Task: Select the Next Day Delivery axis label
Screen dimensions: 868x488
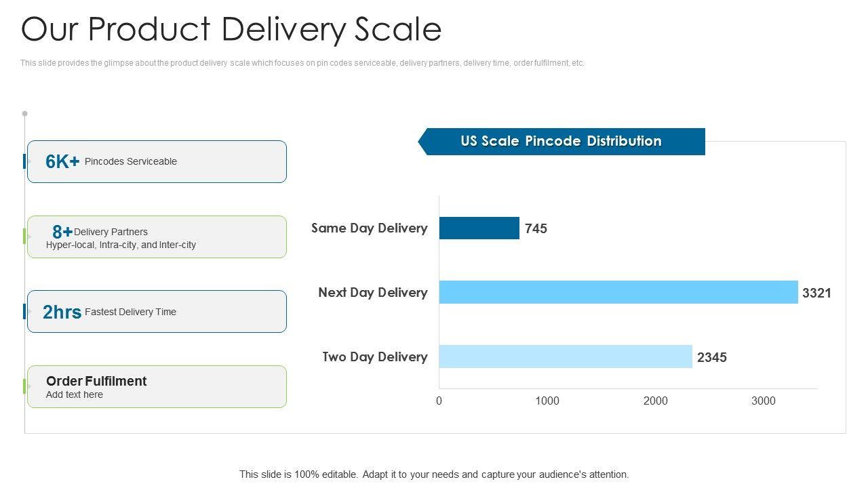Action: point(373,293)
